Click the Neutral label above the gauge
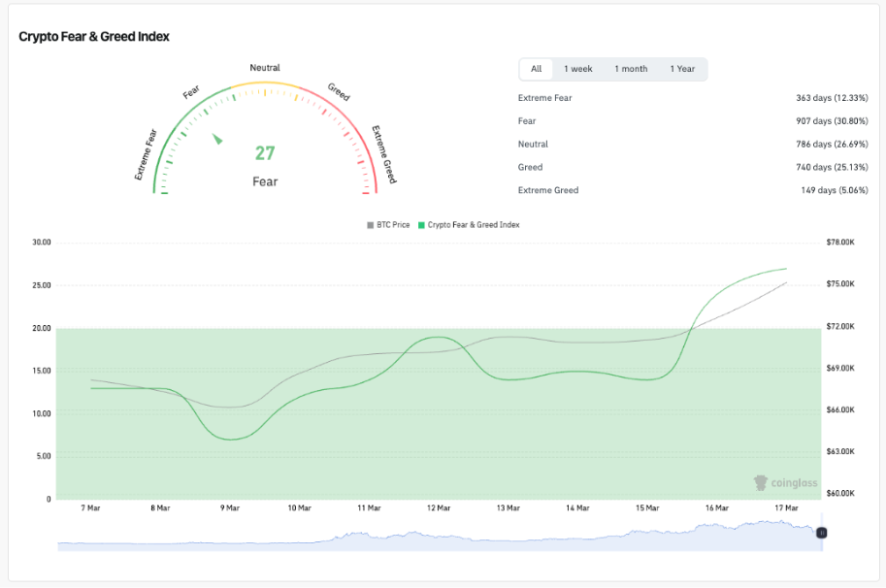Viewport: 886px width, 588px height. (265, 68)
